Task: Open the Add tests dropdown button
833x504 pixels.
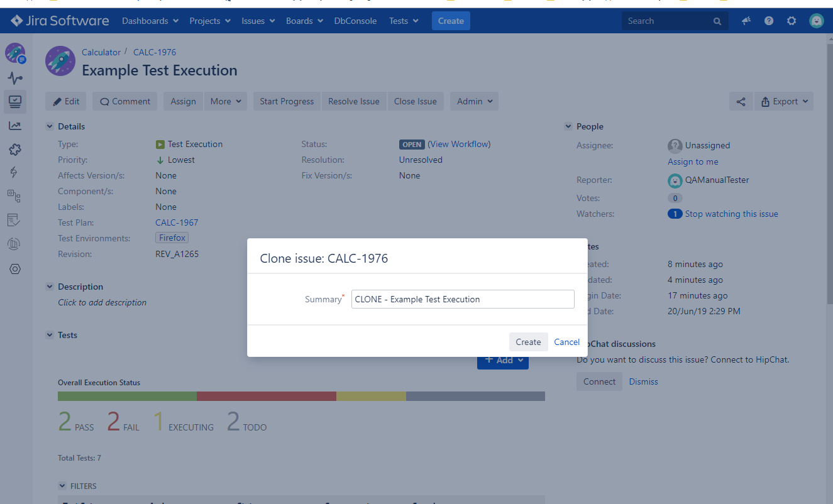Action: coord(503,361)
